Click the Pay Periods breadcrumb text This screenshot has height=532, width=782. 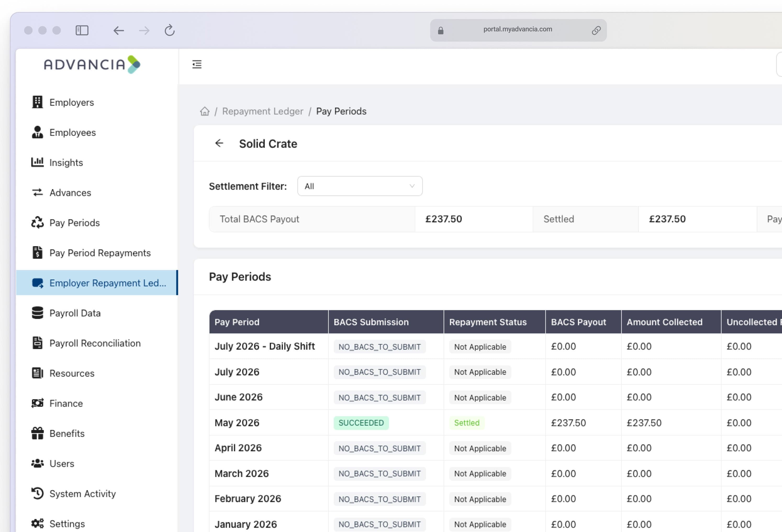pyautogui.click(x=341, y=111)
